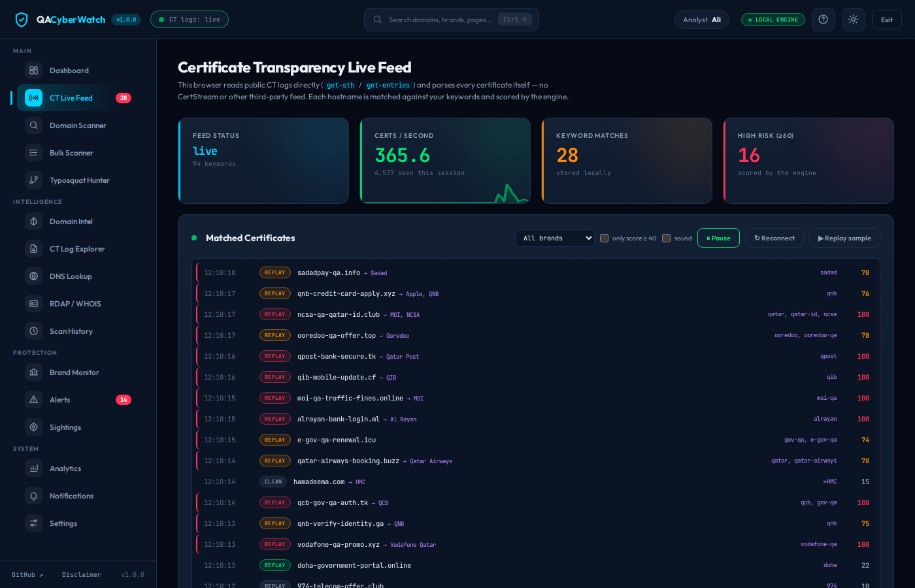This screenshot has width=915, height=588.
Task: Open the Analytics bar chart icon
Action: click(x=34, y=468)
